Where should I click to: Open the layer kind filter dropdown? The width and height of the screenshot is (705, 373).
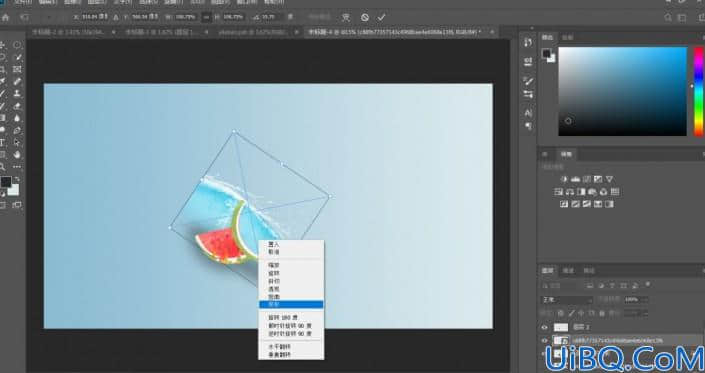coord(560,285)
